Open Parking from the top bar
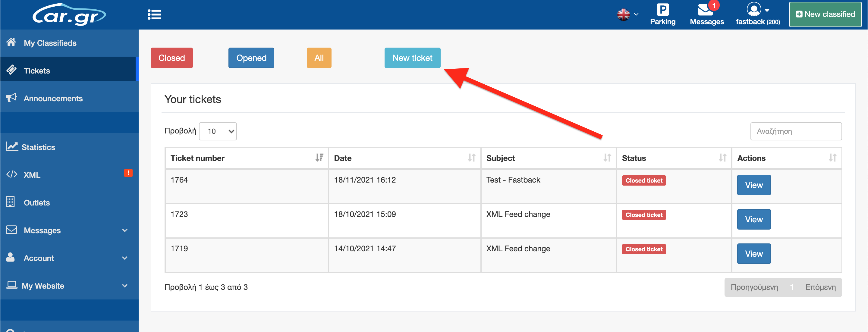Screen dimensions: 868x332 [662, 14]
